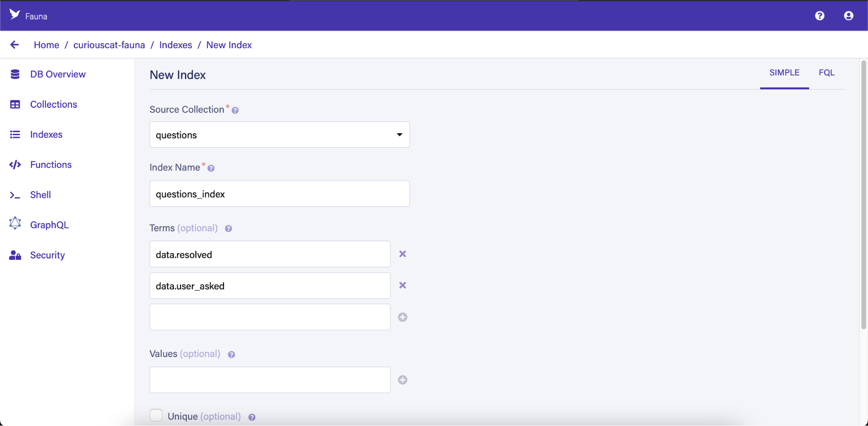The height and width of the screenshot is (426, 868).
Task: Show help tooltip for Terms
Action: coord(228,228)
